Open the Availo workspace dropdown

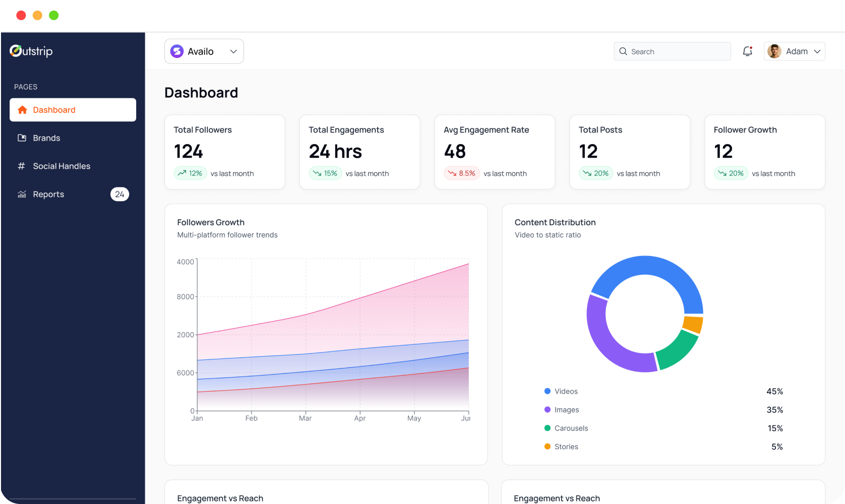[x=233, y=51]
